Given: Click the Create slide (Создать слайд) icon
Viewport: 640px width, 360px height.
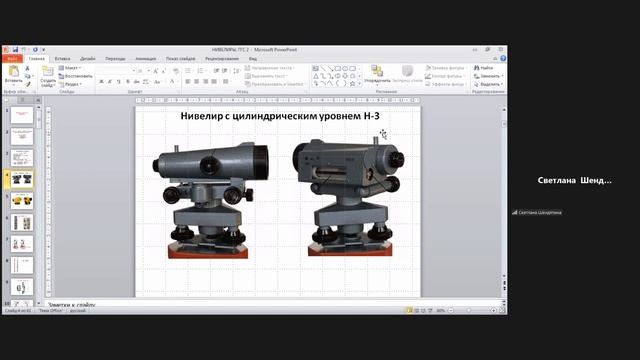Looking at the screenshot, I should (x=48, y=71).
